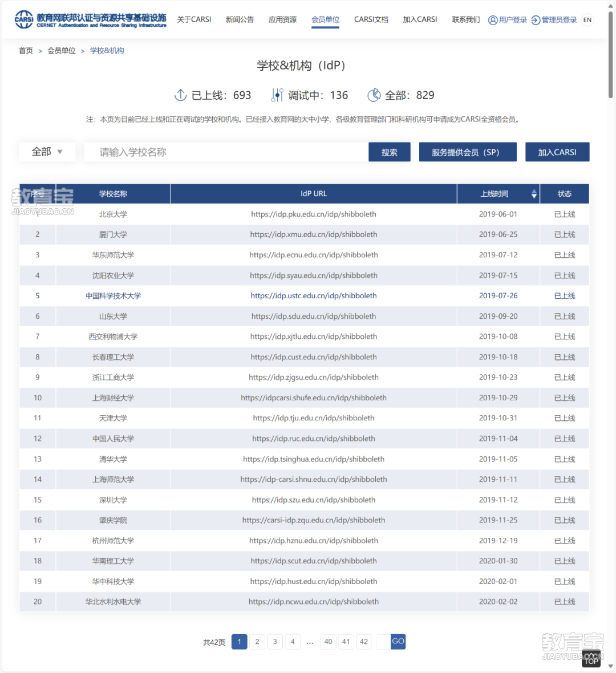
Task: Click 学校&机构 breadcrumb link
Action: click(x=107, y=51)
